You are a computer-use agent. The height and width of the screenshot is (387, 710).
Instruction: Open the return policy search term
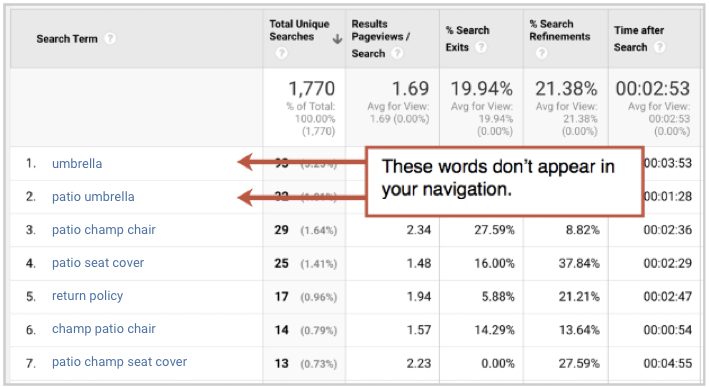pos(87,296)
